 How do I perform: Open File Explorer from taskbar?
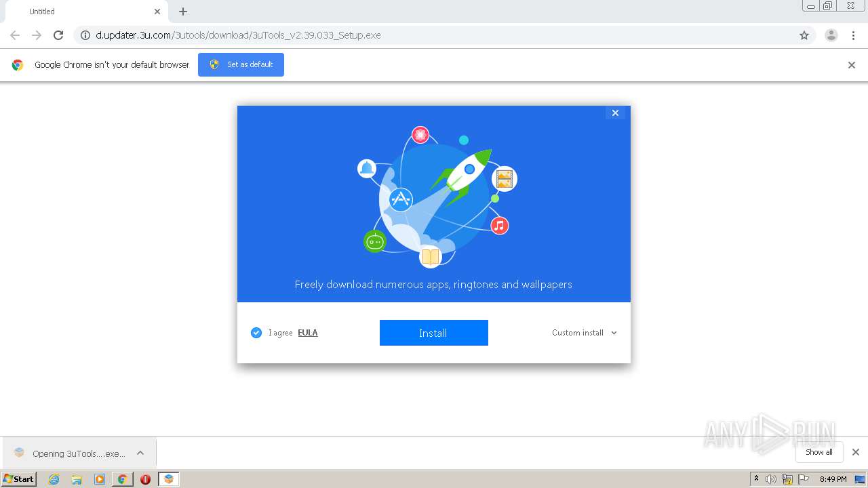click(x=77, y=479)
